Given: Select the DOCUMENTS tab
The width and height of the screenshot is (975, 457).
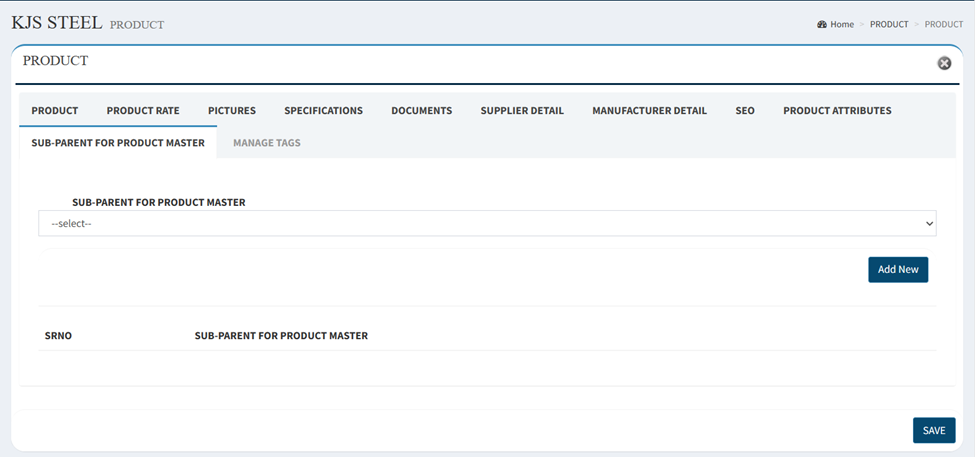Looking at the screenshot, I should pyautogui.click(x=422, y=111).
